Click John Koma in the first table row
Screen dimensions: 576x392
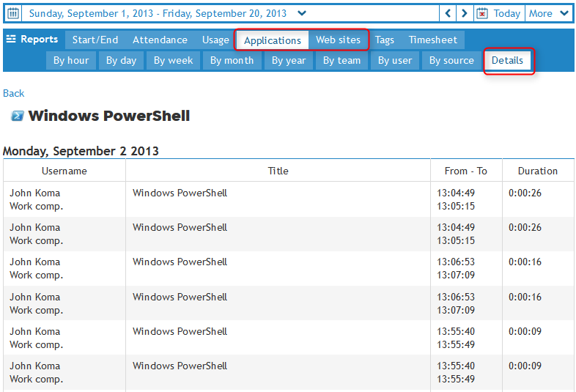pos(35,193)
